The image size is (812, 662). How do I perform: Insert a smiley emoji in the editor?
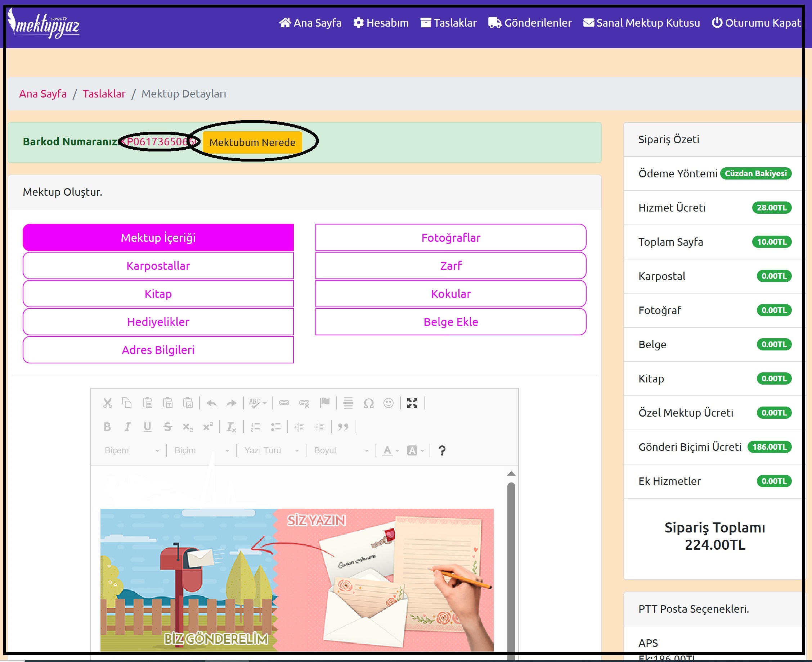click(389, 403)
